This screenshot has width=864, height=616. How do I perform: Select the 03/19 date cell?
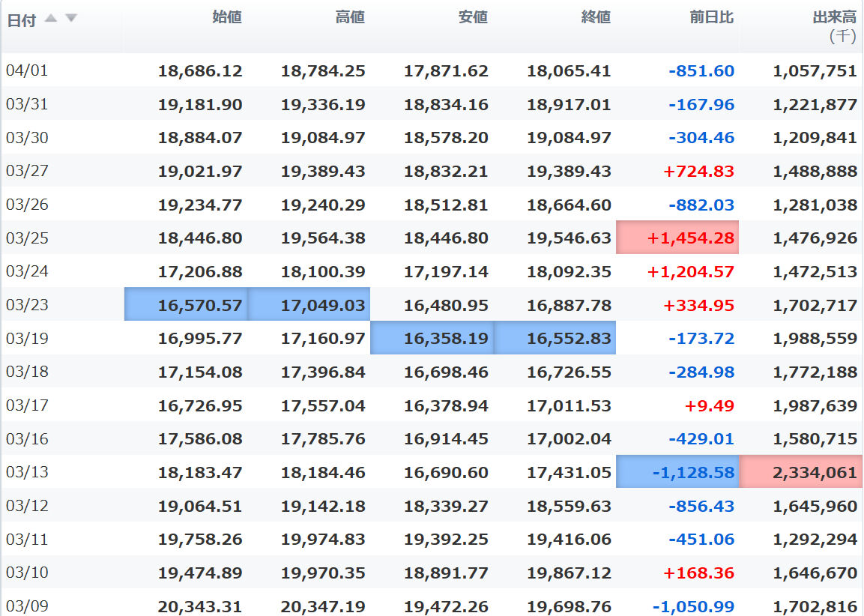27,338
